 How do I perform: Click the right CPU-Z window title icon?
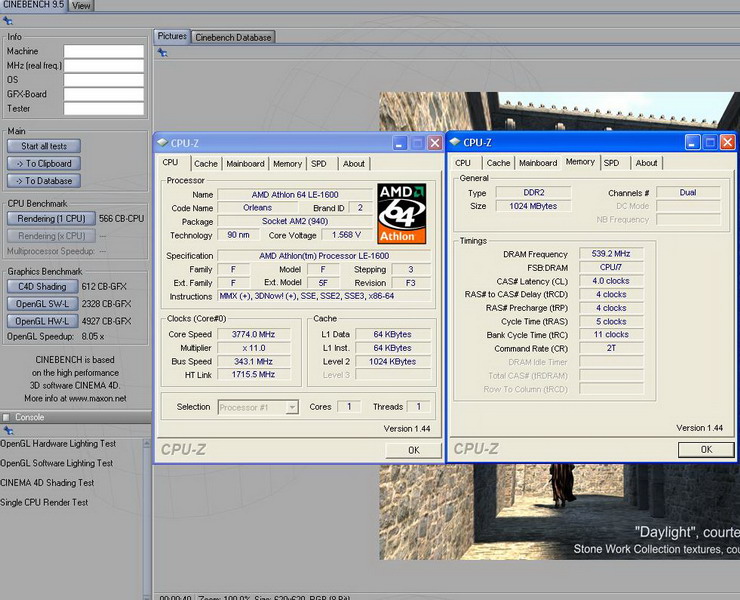[455, 142]
